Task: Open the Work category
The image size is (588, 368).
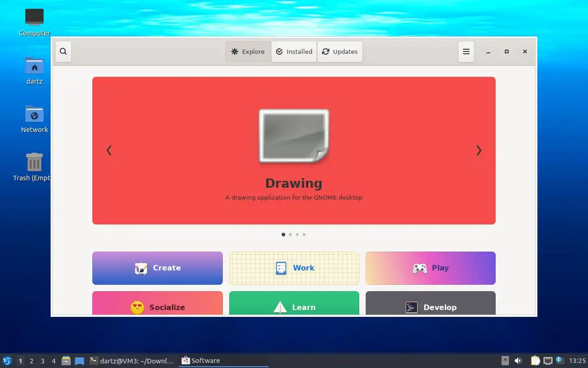Action: (x=294, y=268)
